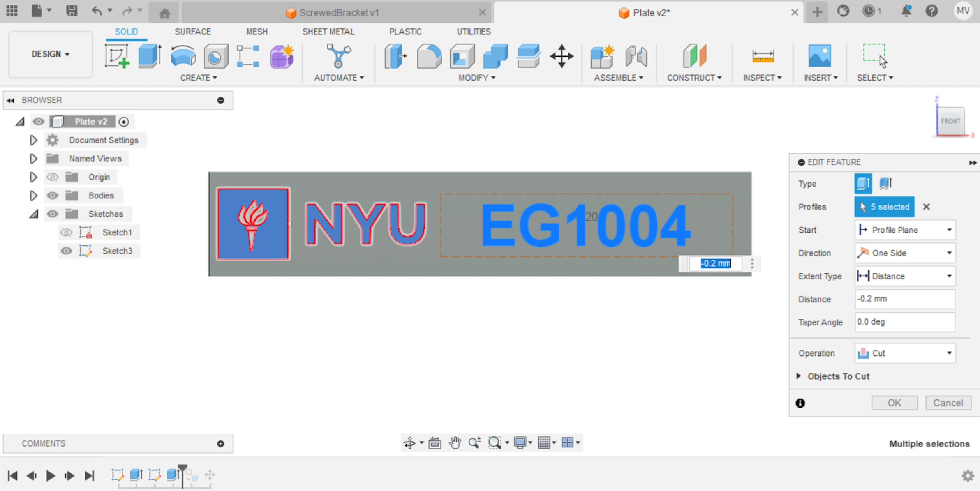The height and width of the screenshot is (491, 980).
Task: Click the Create Sketch tool icon
Action: [117, 56]
